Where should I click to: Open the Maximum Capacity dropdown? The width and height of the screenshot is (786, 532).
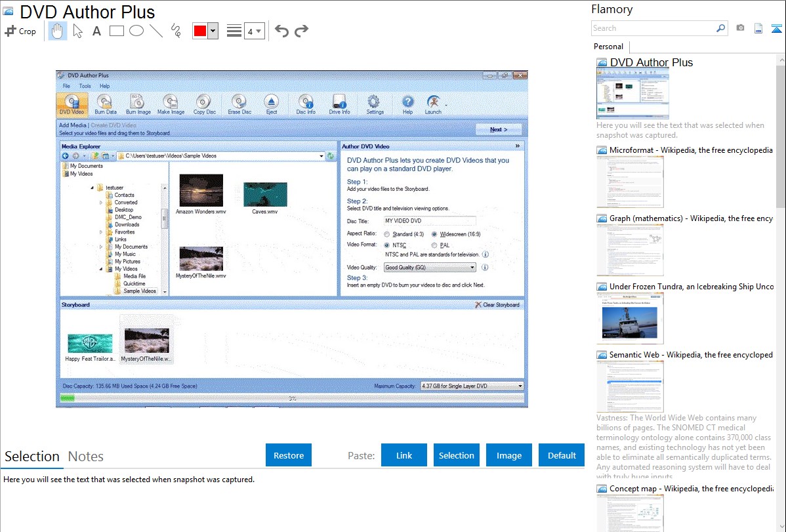(472, 386)
